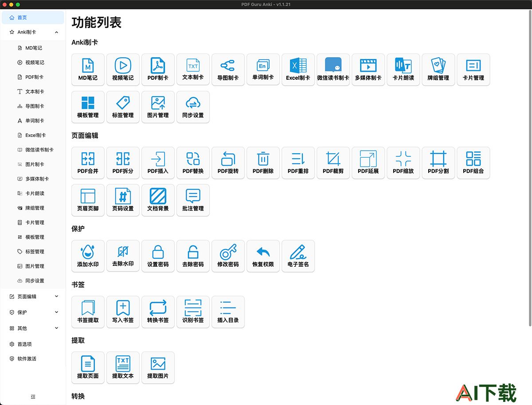
Task: Select the PDF拆分 split tool
Action: [123, 163]
